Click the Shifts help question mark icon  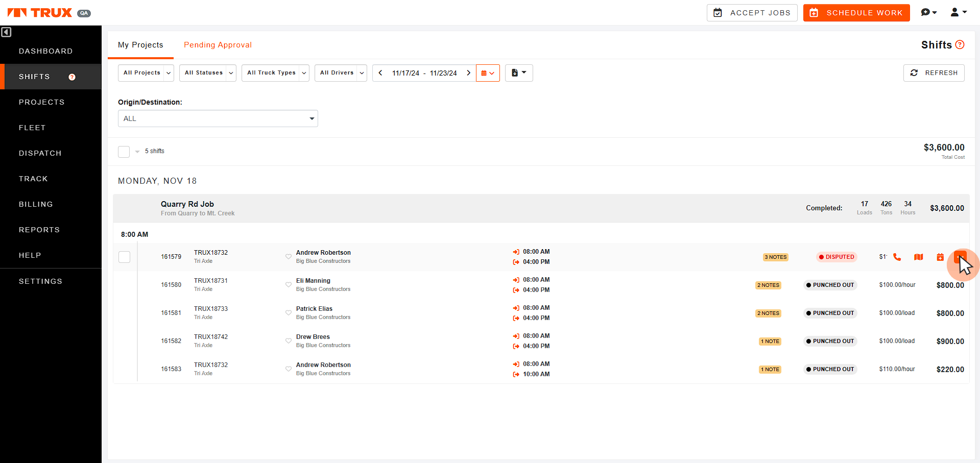pos(960,44)
